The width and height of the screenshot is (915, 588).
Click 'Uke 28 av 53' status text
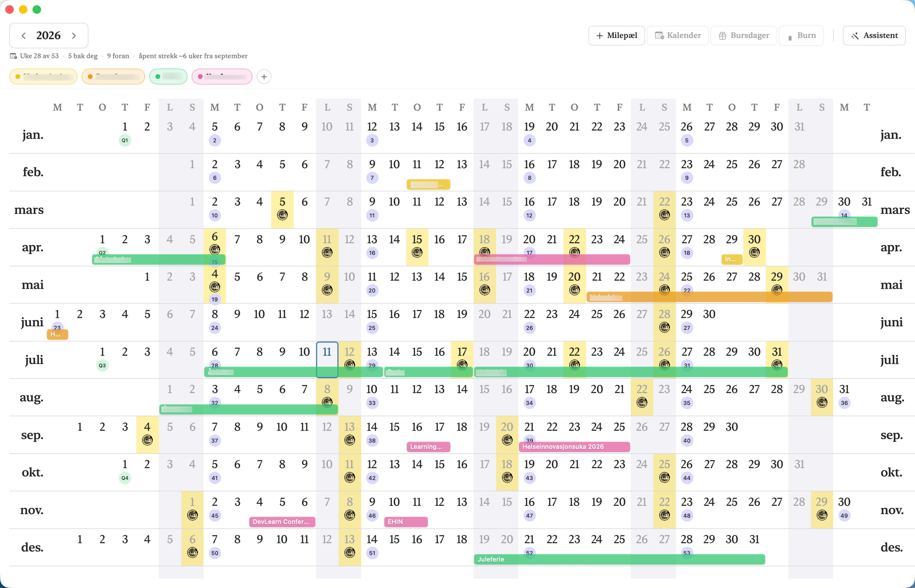[39, 56]
